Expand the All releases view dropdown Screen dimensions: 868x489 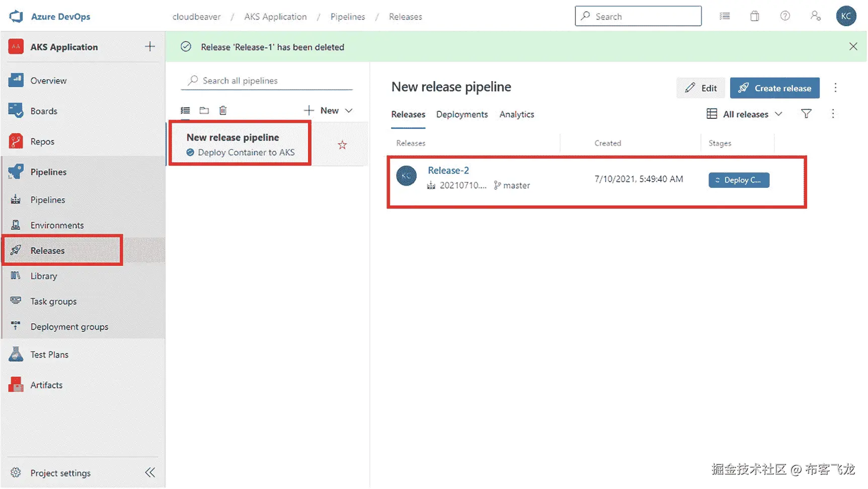744,114
